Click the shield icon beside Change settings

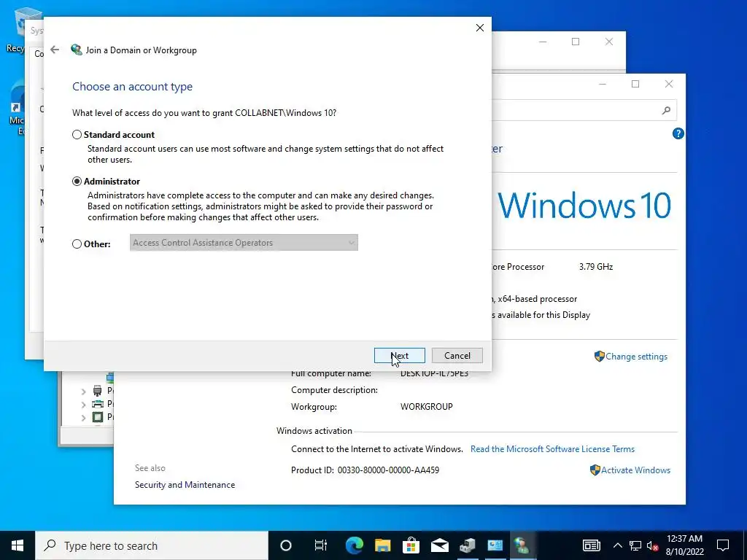pos(600,356)
